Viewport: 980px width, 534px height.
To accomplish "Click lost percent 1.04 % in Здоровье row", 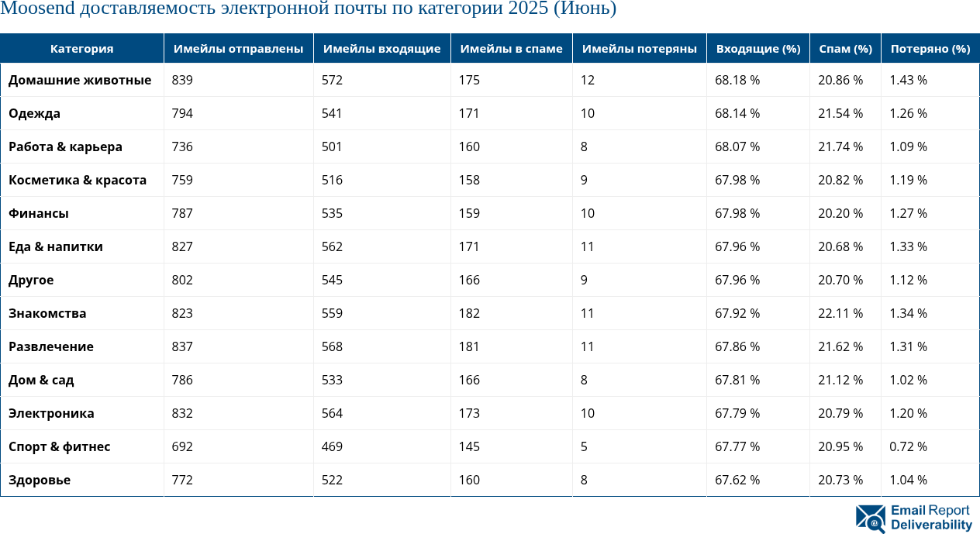I will 908,480.
